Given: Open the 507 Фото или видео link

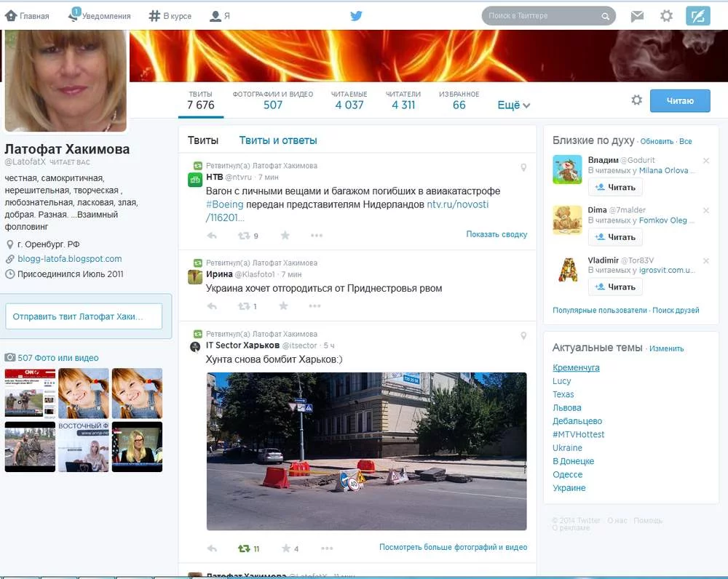Looking at the screenshot, I should [58, 358].
